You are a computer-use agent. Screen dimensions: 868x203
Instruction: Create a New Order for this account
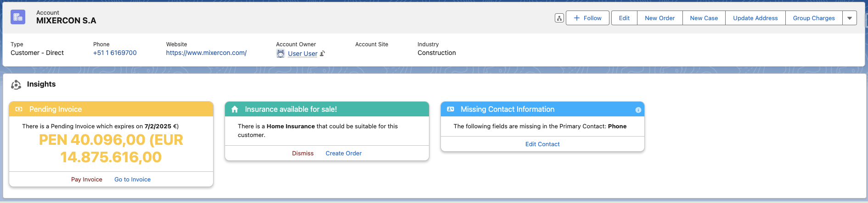point(659,18)
